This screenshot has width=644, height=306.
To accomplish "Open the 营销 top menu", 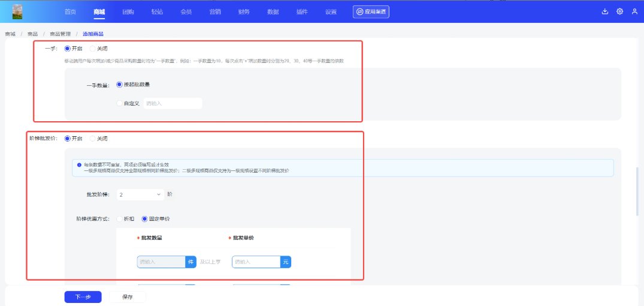I will click(214, 11).
